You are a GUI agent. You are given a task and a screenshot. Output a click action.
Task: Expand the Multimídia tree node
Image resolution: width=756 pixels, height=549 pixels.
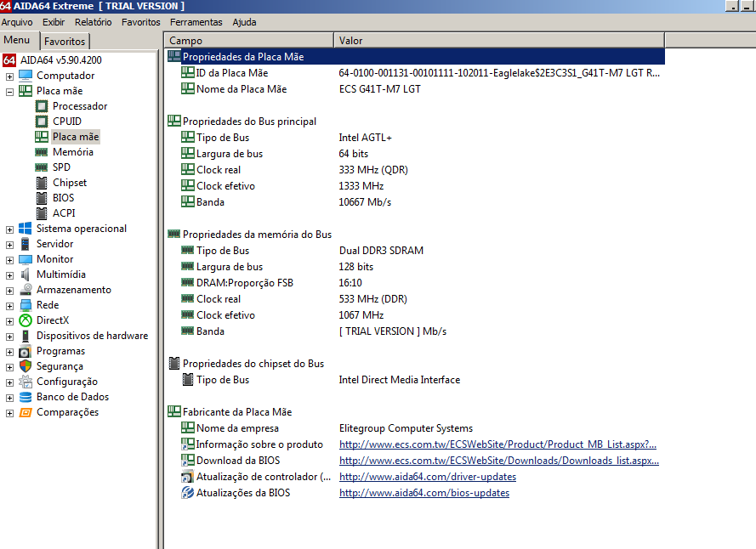(x=9, y=275)
